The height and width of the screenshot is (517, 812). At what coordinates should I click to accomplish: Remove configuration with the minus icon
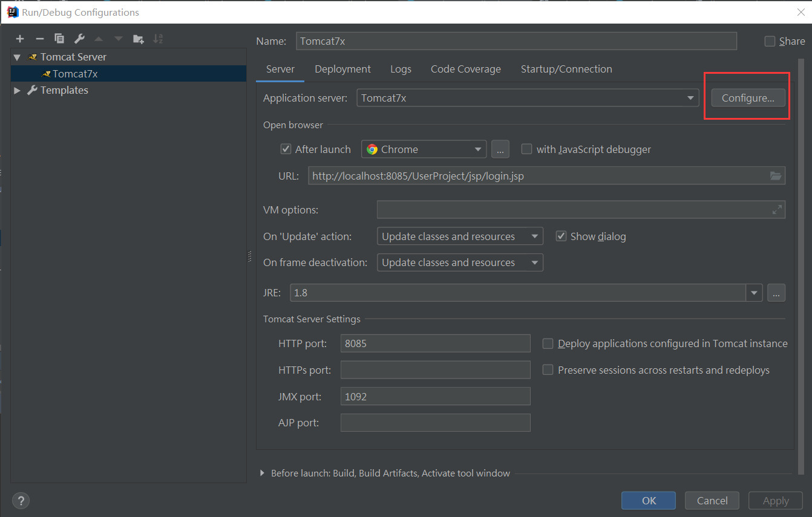(x=40, y=39)
